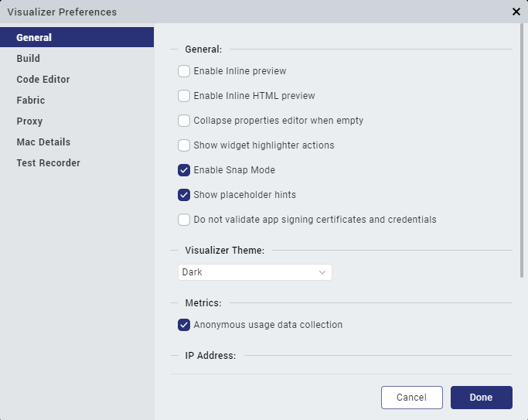Uncheck Show placeholder hints
The height and width of the screenshot is (420, 528).
[x=184, y=195]
